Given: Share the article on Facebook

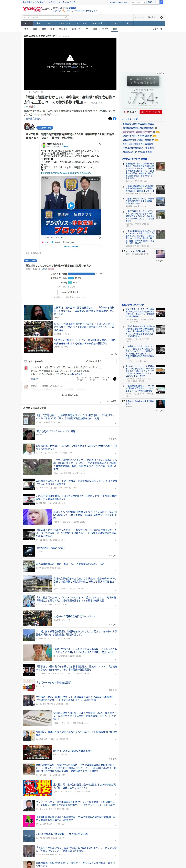Looking at the screenshot, I should point(115,119).
